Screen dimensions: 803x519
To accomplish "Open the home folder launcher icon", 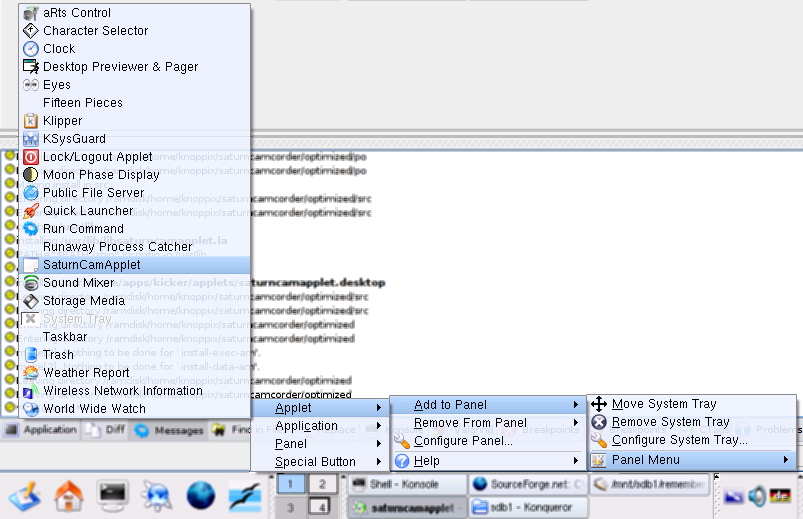I will tap(69, 494).
